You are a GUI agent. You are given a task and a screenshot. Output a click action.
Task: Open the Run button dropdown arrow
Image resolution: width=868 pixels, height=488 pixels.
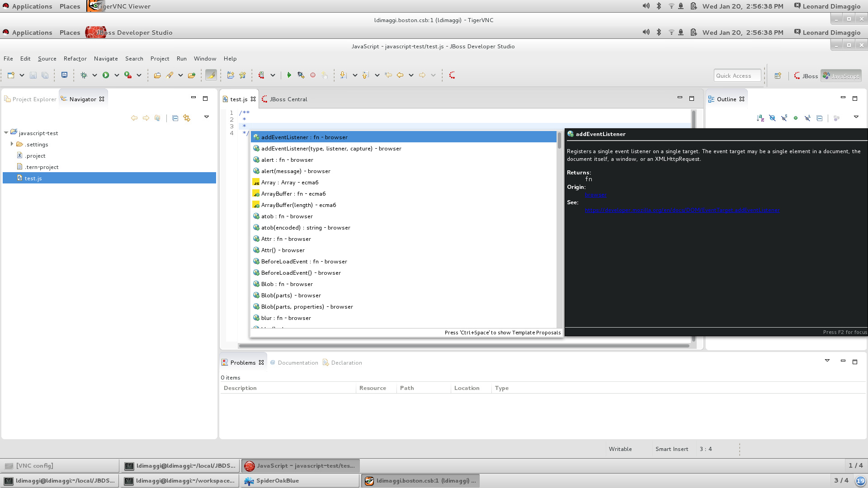point(117,75)
